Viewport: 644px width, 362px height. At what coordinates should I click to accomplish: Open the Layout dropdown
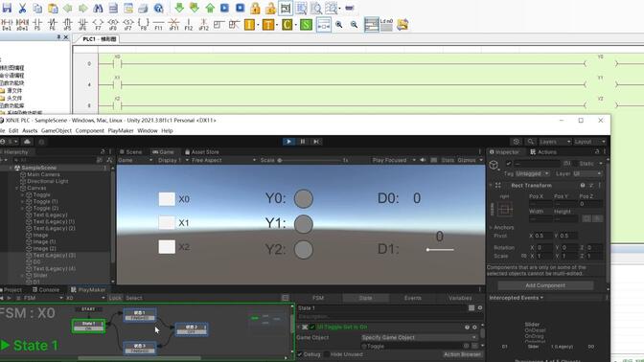click(x=589, y=142)
